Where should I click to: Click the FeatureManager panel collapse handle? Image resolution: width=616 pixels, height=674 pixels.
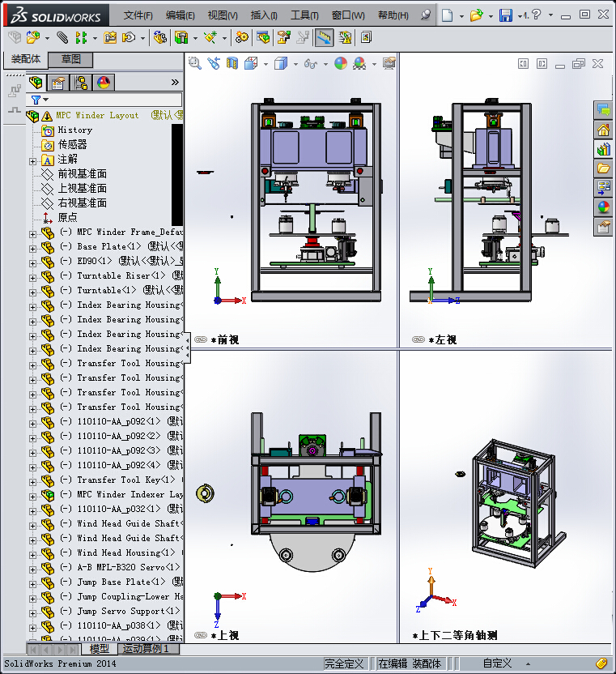click(x=187, y=348)
